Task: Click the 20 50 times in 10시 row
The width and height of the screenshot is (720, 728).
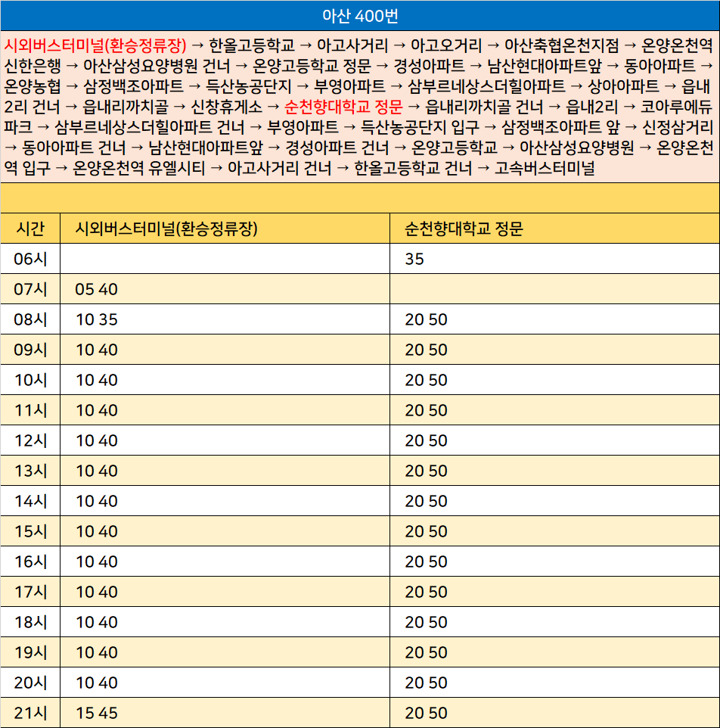Action: (426, 380)
